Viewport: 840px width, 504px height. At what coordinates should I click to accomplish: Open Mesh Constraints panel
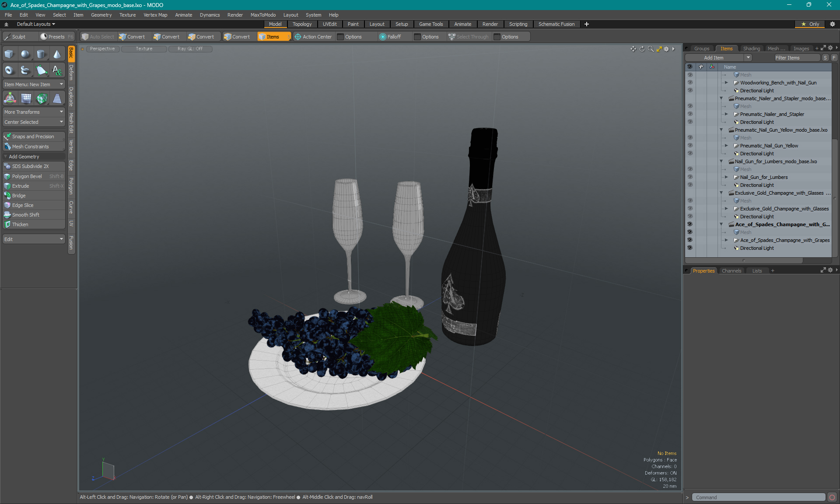34,147
